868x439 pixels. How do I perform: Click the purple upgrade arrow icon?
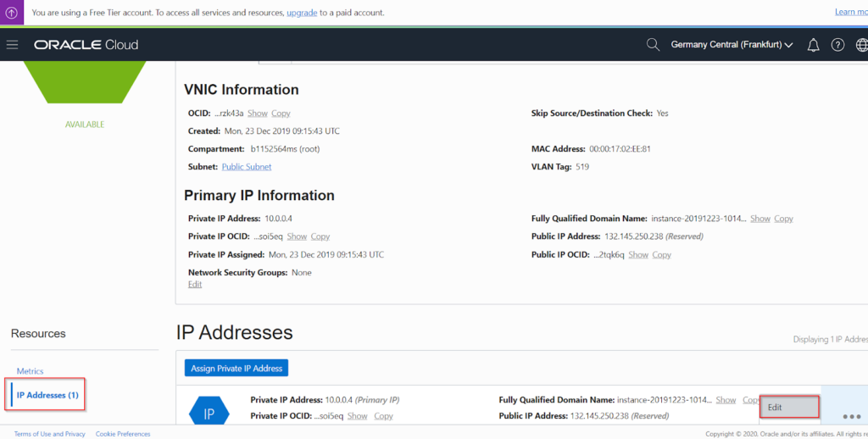coord(11,13)
